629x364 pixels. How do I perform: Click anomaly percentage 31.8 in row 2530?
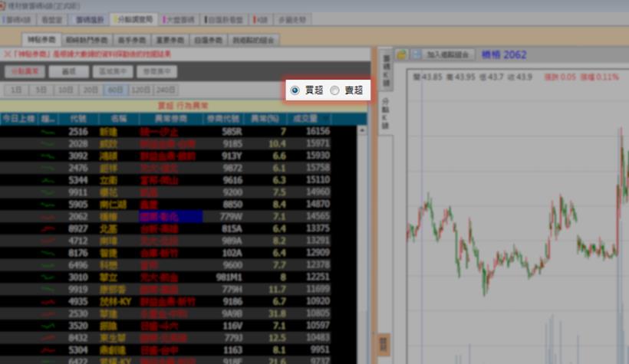pos(278,313)
